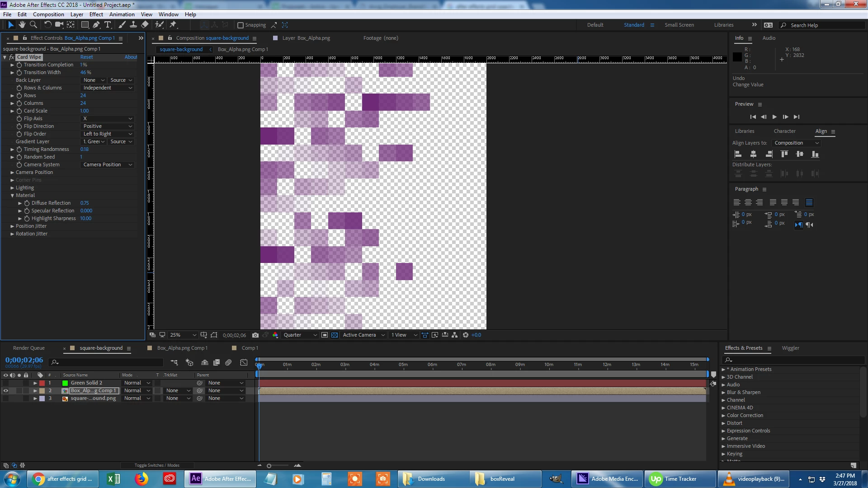Click the Play button in Preview
The width and height of the screenshot is (868, 488).
coord(774,117)
